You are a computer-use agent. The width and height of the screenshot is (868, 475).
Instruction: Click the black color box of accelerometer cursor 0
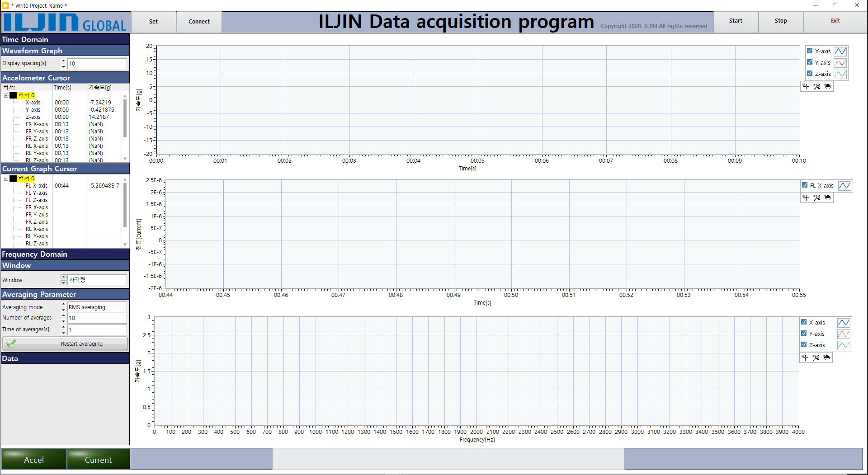pos(13,95)
